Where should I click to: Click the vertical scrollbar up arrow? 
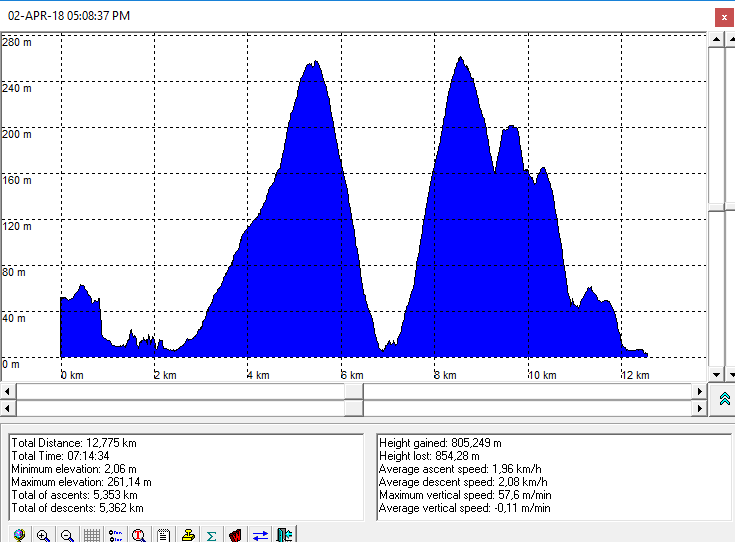(717, 38)
